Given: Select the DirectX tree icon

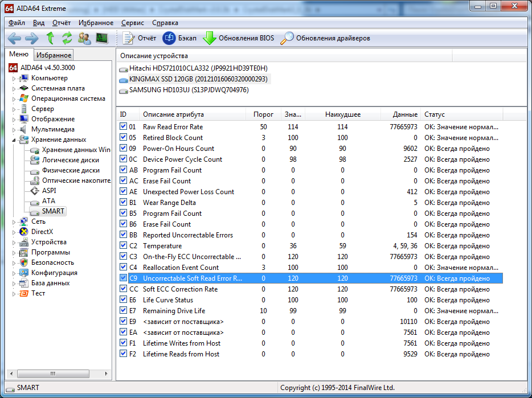Looking at the screenshot, I should tap(24, 232).
